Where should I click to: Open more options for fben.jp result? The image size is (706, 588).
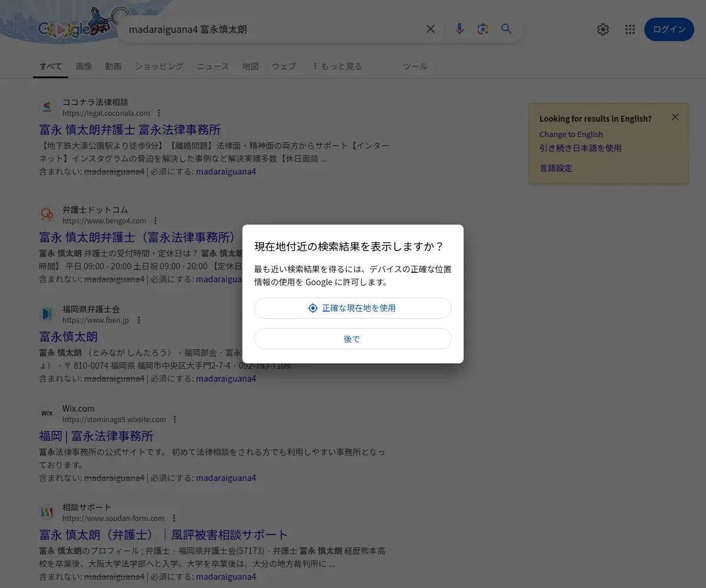coord(138,320)
